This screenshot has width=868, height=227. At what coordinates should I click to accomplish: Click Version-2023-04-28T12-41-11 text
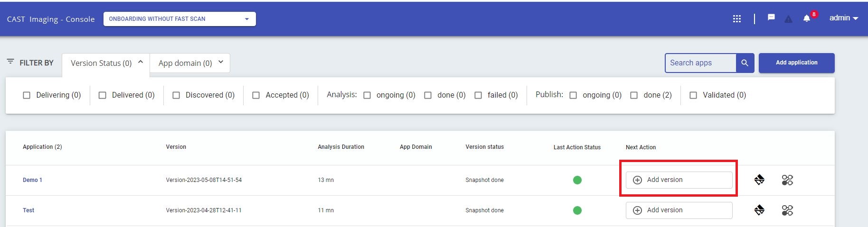point(204,210)
